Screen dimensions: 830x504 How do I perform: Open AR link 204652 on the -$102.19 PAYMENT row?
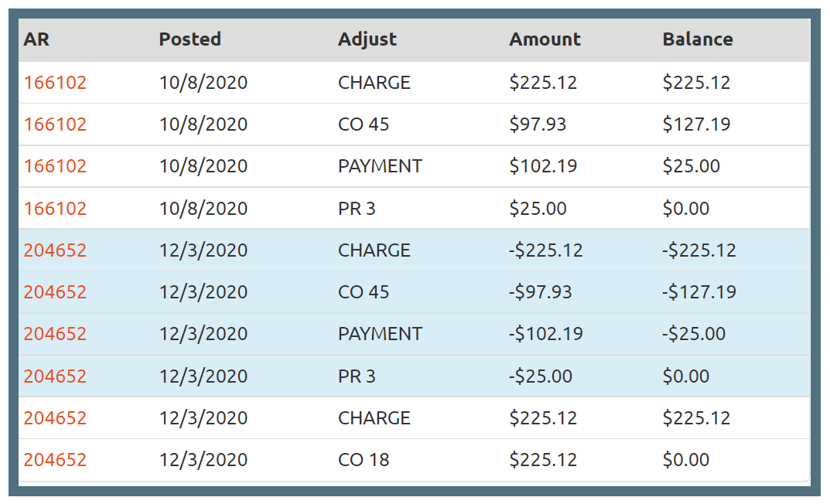tap(55, 334)
